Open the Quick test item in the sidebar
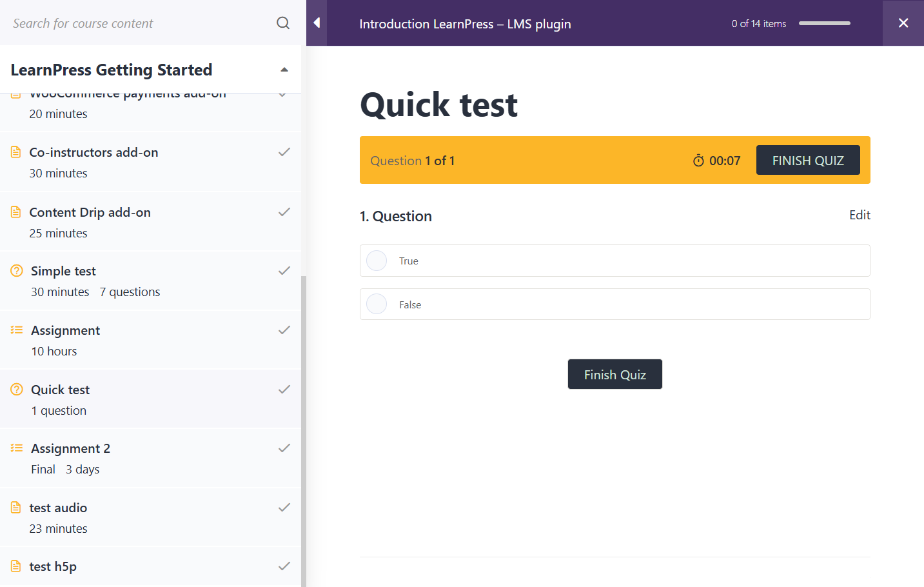 coord(61,390)
